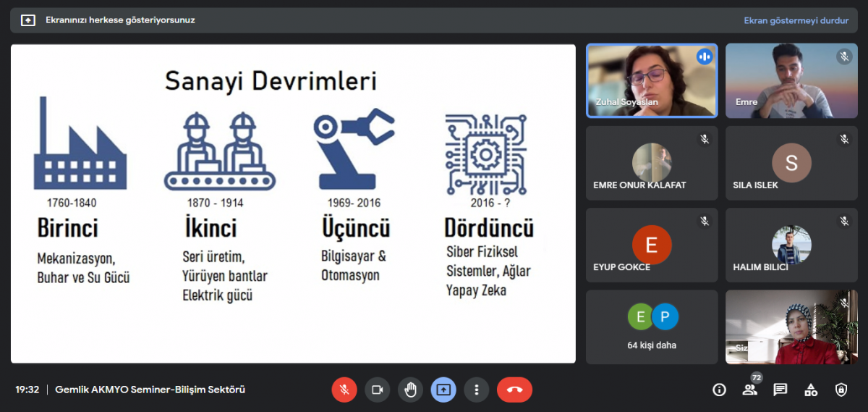The image size is (868, 412).
Task: Click the HALIM BILICI participant tile
Action: click(x=791, y=245)
